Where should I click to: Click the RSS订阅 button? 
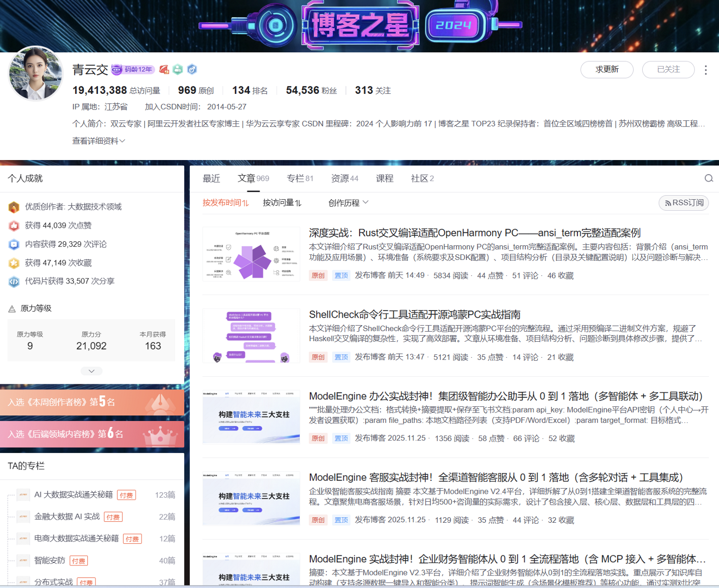click(684, 203)
